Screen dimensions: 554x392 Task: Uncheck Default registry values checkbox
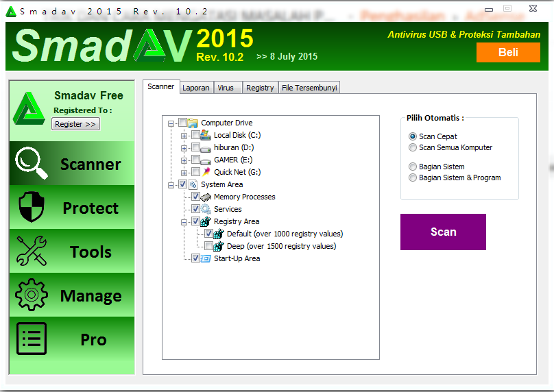(209, 234)
